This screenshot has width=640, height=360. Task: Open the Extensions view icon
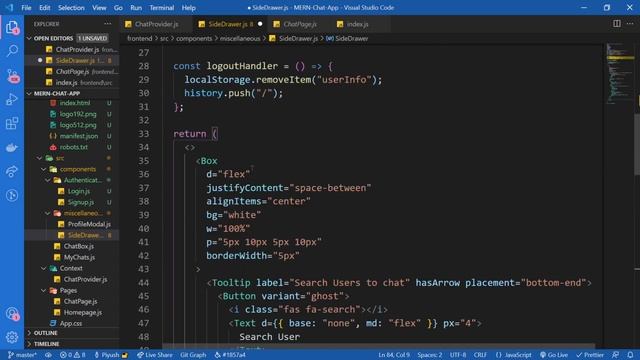[x=12, y=123]
